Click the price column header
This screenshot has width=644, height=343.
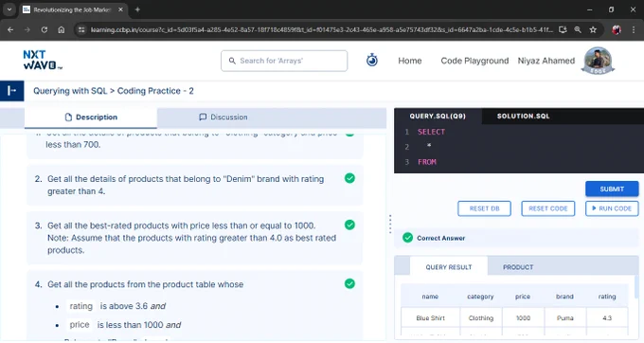pyautogui.click(x=523, y=297)
